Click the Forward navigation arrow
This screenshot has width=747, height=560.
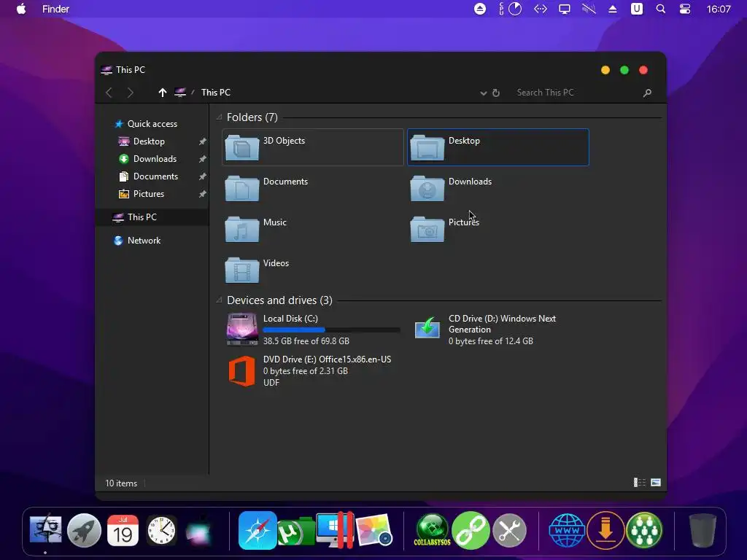130,93
